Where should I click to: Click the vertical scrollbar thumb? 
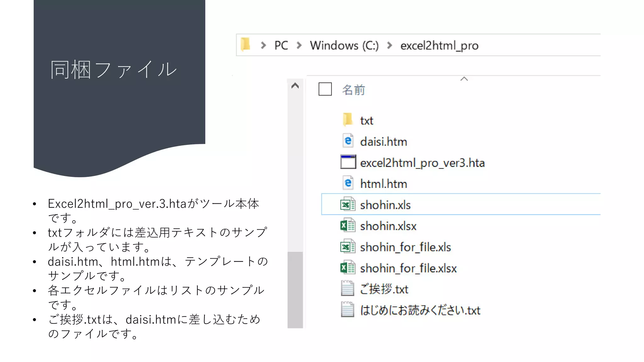pyautogui.click(x=295, y=289)
